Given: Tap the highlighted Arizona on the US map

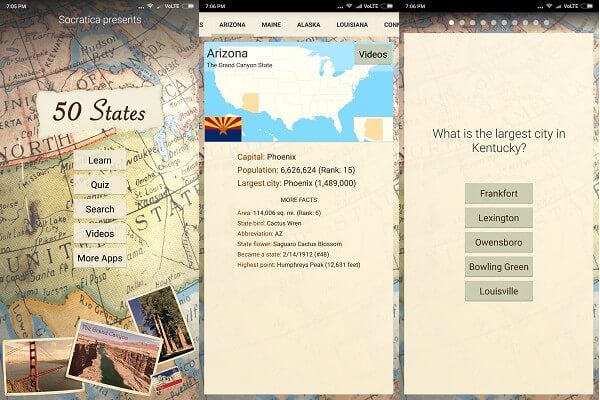Looking at the screenshot, I should [x=251, y=103].
